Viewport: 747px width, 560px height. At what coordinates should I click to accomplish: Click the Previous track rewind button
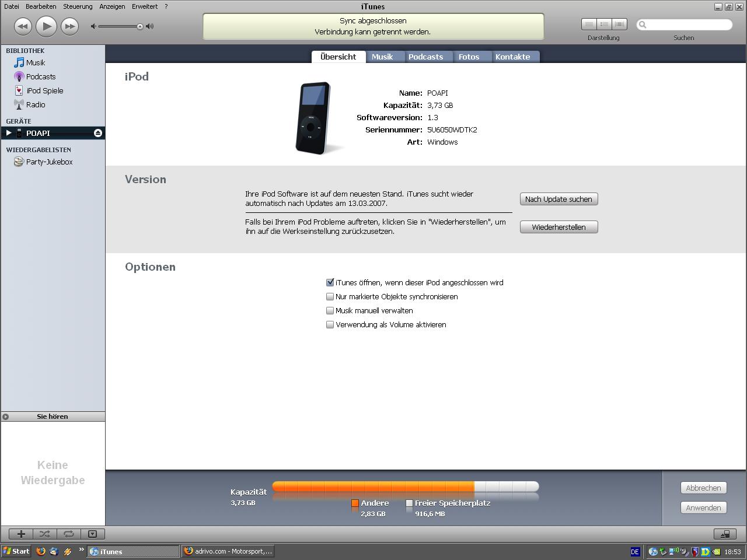coord(23,26)
